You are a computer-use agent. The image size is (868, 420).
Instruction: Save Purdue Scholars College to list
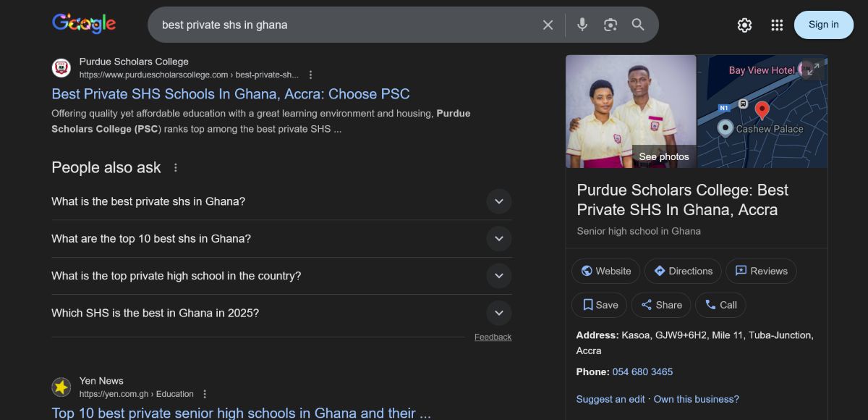(600, 305)
